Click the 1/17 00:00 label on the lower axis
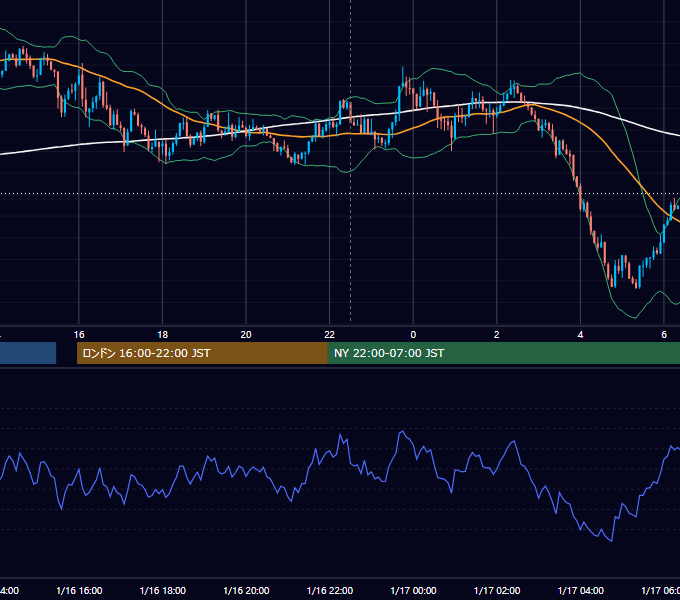 pos(413,590)
